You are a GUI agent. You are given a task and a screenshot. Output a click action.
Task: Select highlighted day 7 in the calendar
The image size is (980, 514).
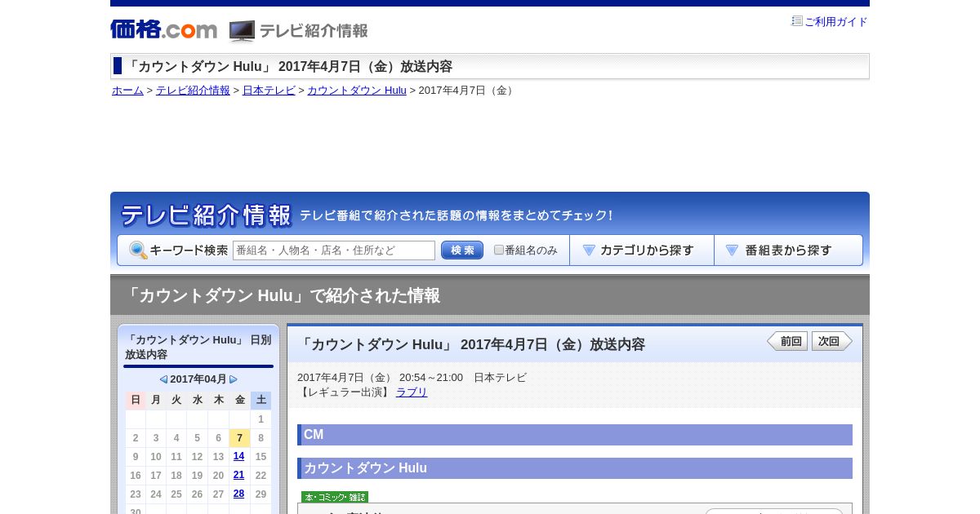click(x=239, y=438)
